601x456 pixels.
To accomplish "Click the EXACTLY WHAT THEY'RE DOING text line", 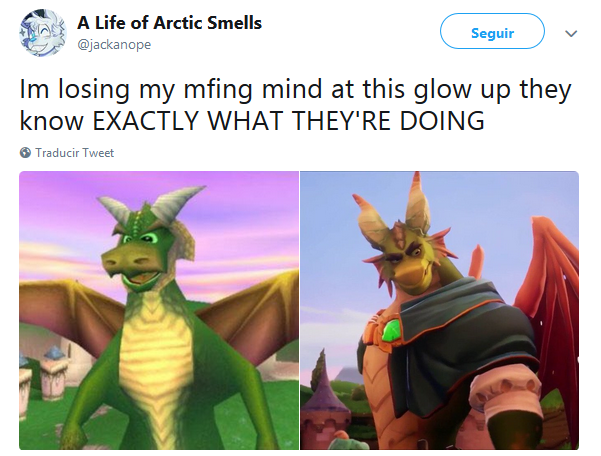I will [289, 120].
